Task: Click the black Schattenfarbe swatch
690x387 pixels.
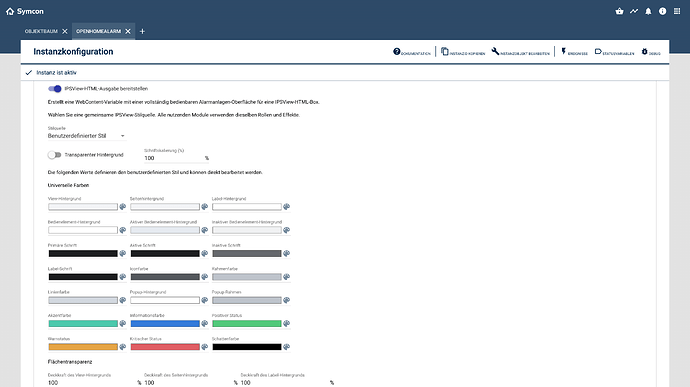Action: pyautogui.click(x=247, y=347)
